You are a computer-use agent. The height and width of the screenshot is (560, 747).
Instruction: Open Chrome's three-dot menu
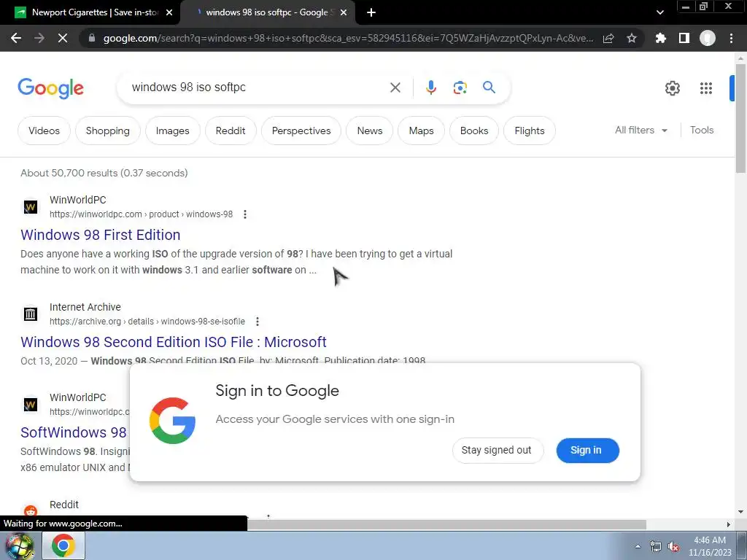pyautogui.click(x=731, y=38)
